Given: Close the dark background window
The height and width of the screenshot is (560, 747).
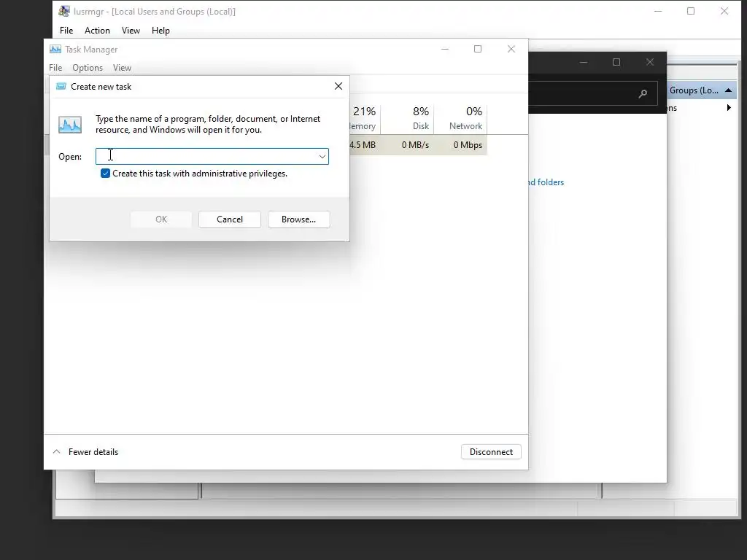Looking at the screenshot, I should [650, 62].
